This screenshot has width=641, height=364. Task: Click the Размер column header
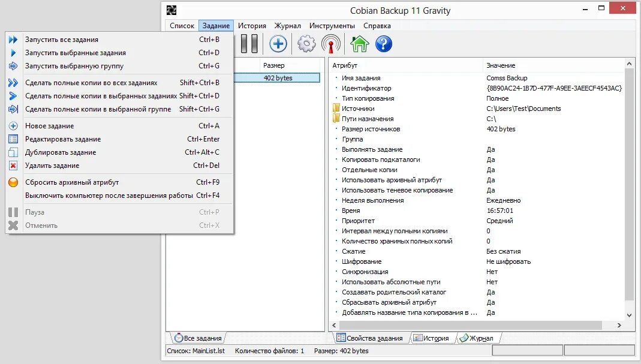tap(290, 65)
